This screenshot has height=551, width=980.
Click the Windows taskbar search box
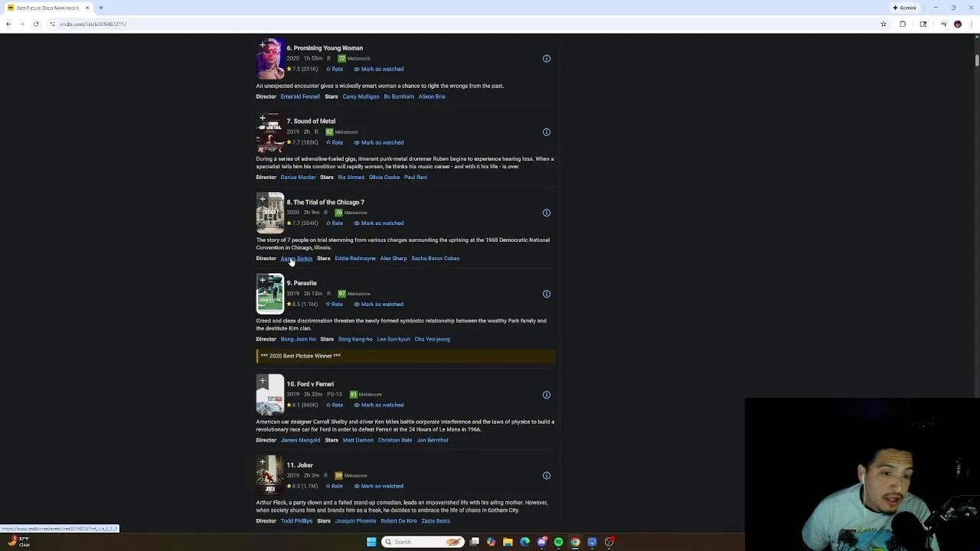tap(423, 542)
